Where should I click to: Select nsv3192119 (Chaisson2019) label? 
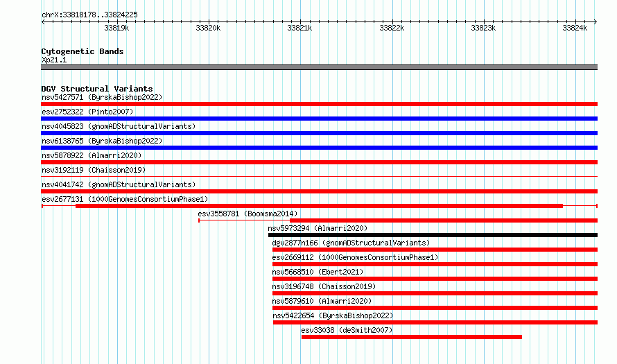[x=94, y=170]
